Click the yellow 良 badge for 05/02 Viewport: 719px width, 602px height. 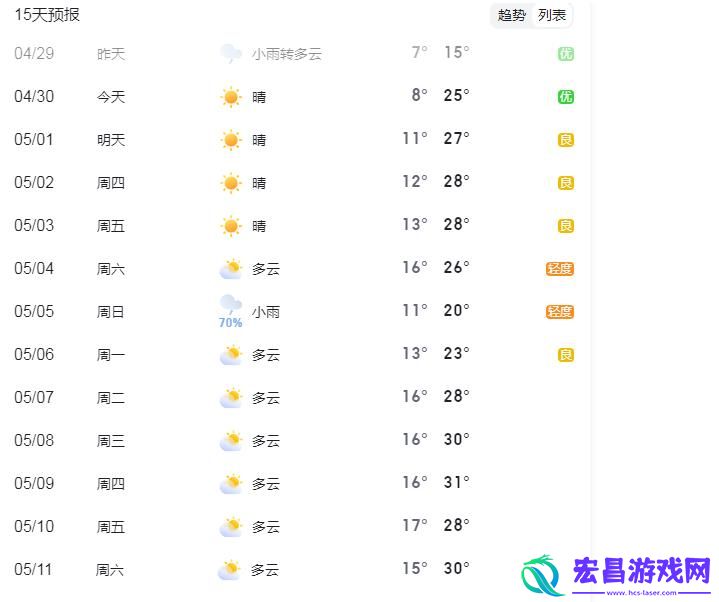[x=566, y=183]
